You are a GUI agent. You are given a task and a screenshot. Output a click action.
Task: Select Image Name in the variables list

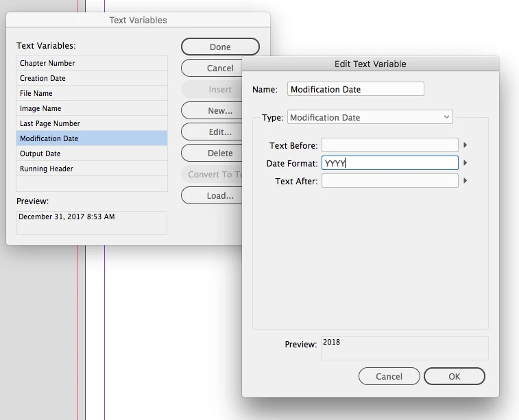pos(92,108)
